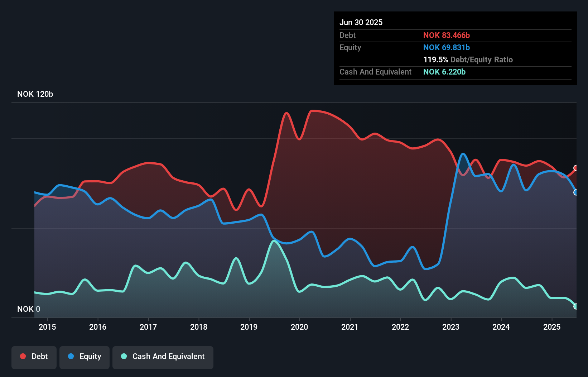Click the red Debt legend dot

point(23,356)
